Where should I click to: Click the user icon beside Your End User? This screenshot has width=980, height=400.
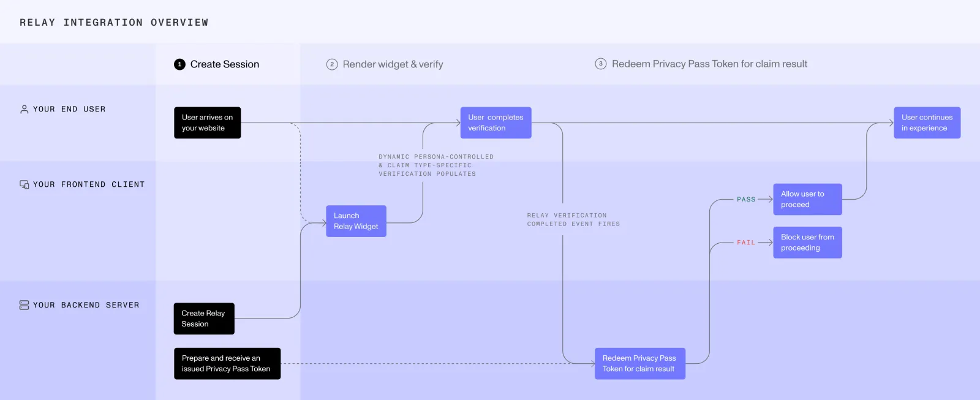(x=24, y=109)
